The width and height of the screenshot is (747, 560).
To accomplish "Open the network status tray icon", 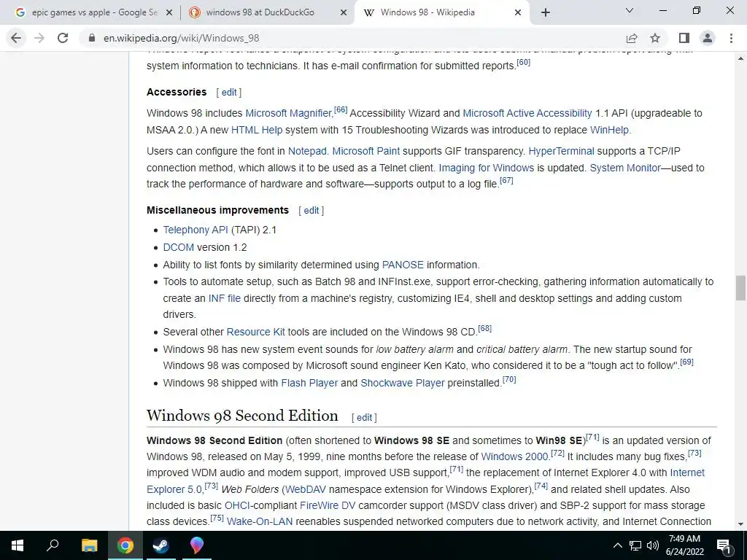I will (x=635, y=545).
